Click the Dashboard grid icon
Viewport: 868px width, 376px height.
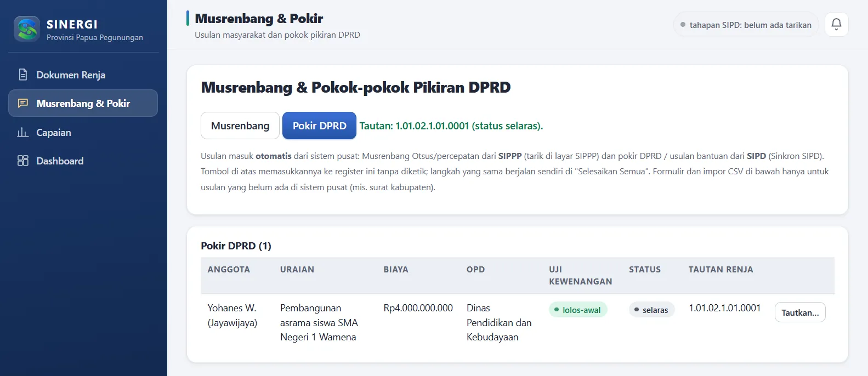23,161
